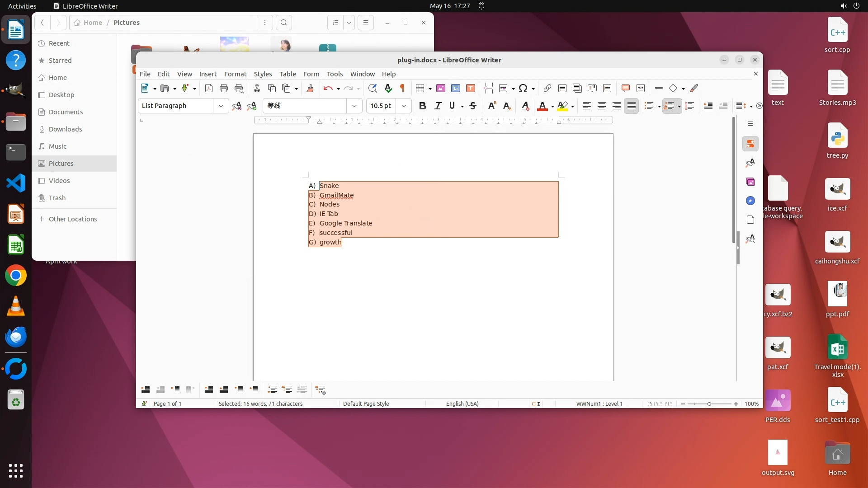Open the font name dropdown arrow
Viewport: 868px width, 488px height.
point(354,106)
